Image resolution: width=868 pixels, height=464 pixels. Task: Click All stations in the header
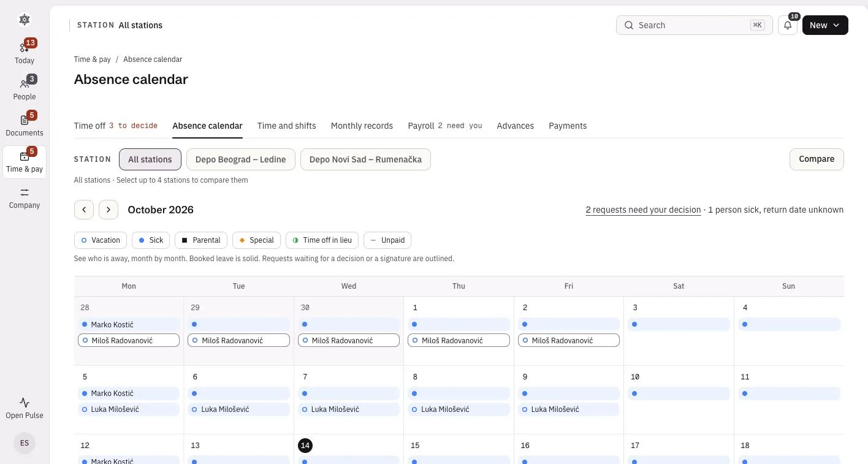tap(140, 25)
